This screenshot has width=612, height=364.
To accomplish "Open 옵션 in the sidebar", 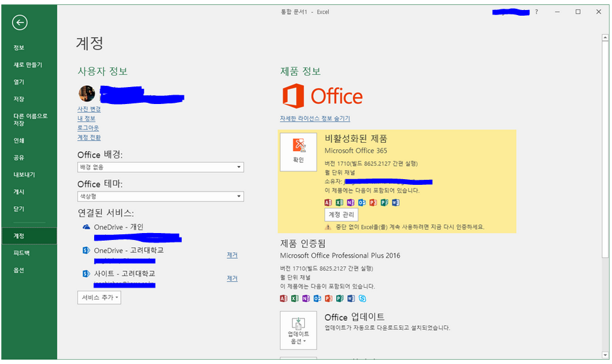I will click(x=19, y=271).
